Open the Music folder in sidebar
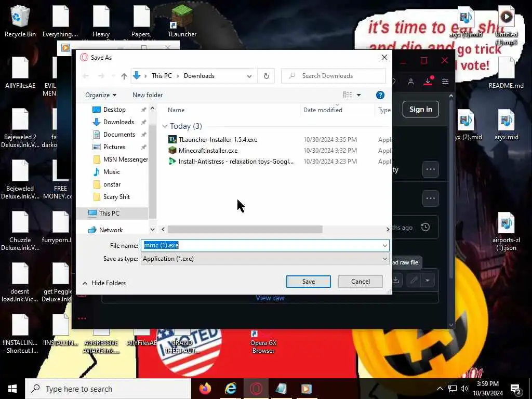This screenshot has height=399, width=532. point(111,171)
